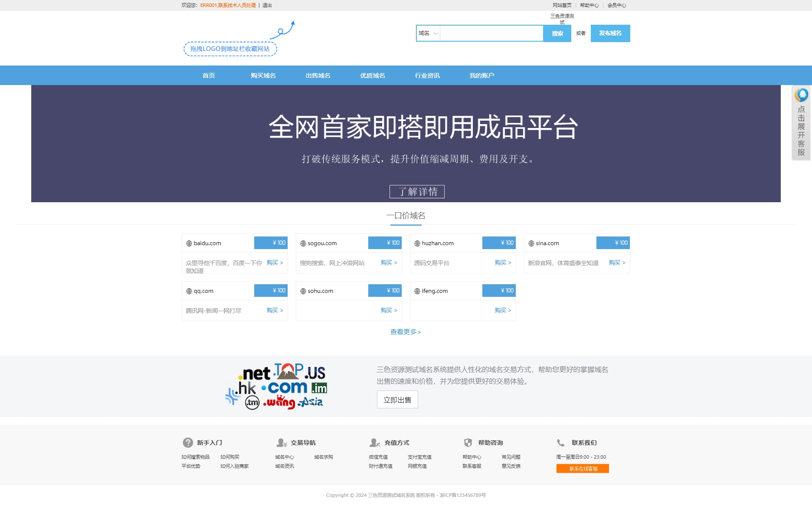Click the globe icon next to sina.com

530,243
